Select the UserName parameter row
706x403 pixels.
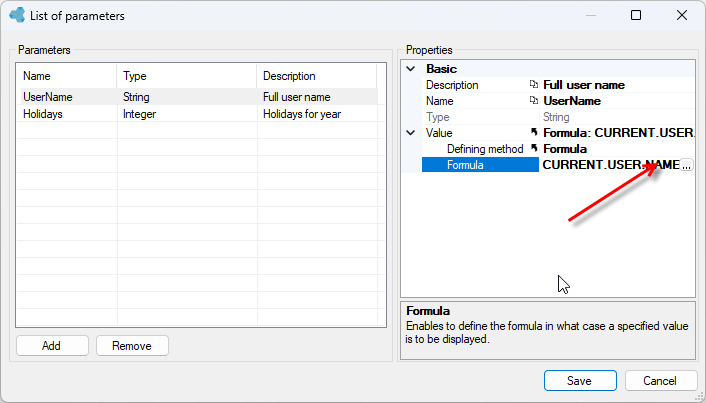click(197, 97)
